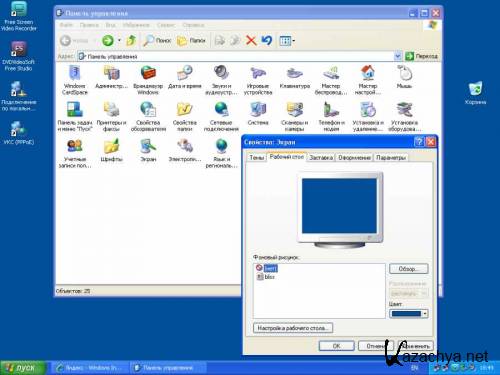Click the Обзор button
The image size is (500, 375).
(x=408, y=269)
